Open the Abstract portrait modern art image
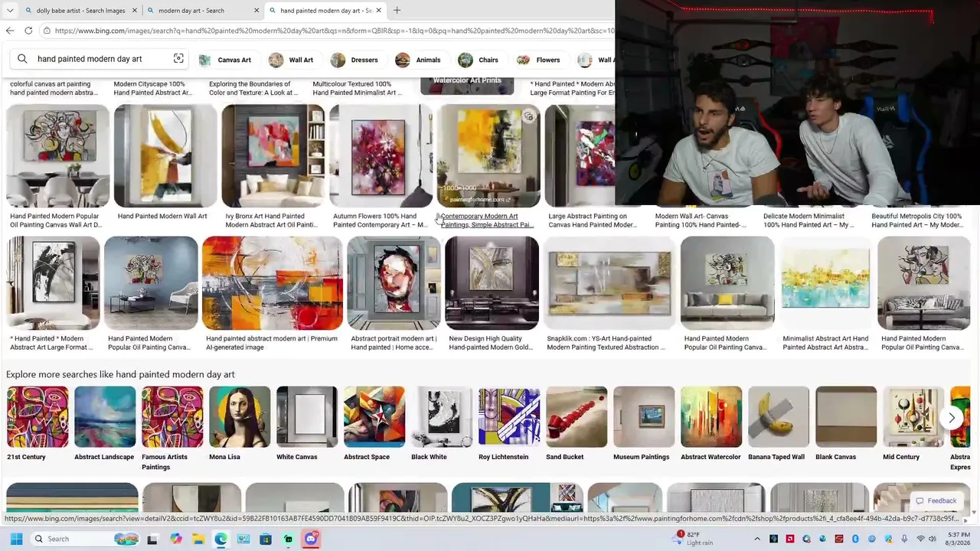Viewport: 980px width, 551px height. click(394, 283)
